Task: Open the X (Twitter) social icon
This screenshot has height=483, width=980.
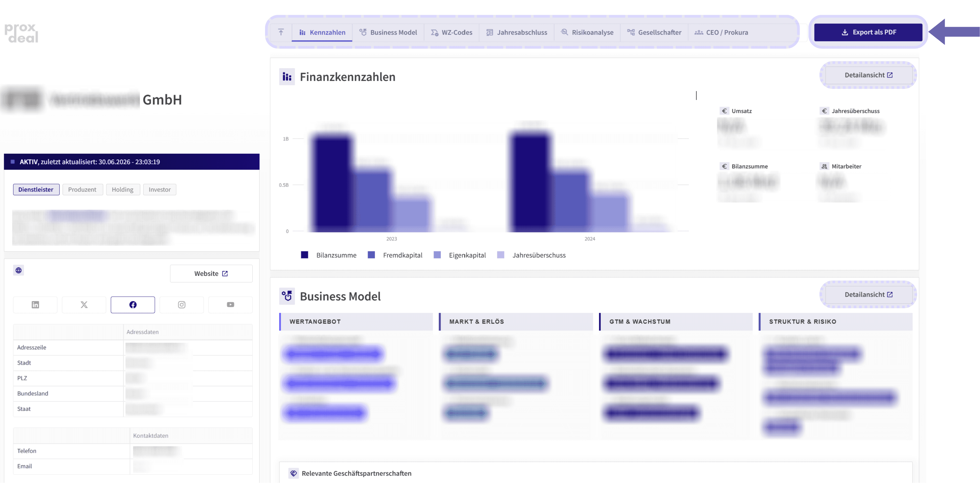Action: (x=84, y=305)
